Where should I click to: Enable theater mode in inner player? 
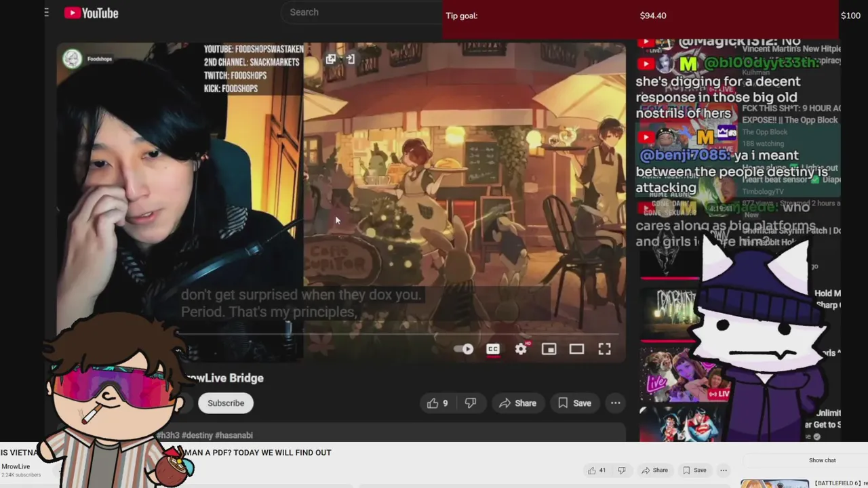[576, 349]
